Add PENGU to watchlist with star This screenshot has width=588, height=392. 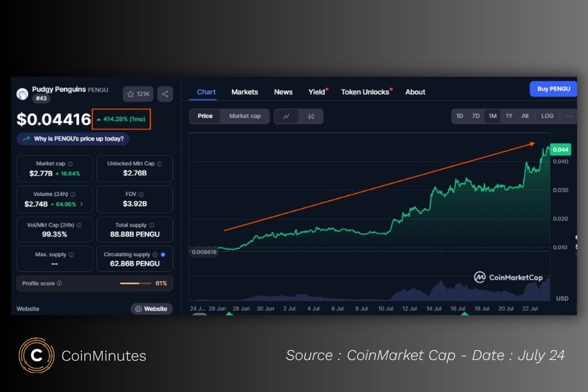[138, 94]
